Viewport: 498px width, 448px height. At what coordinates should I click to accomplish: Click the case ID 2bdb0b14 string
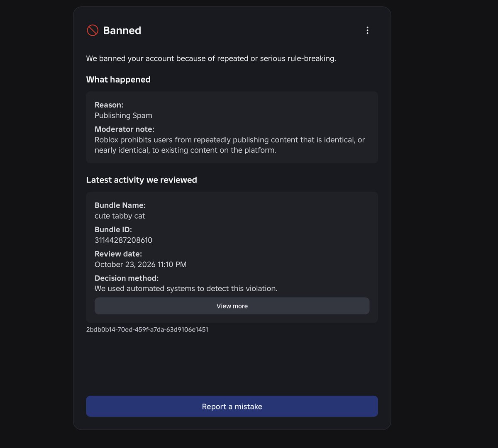point(147,329)
